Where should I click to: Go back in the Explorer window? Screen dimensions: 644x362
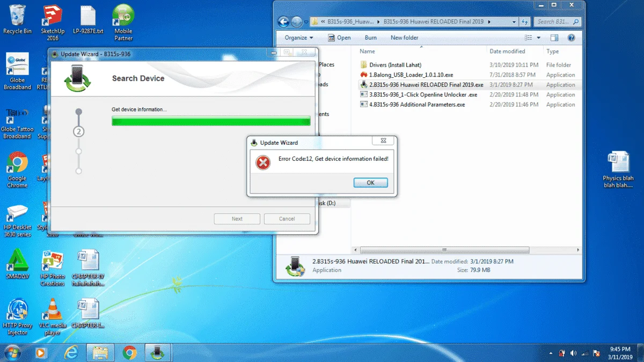coord(284,22)
